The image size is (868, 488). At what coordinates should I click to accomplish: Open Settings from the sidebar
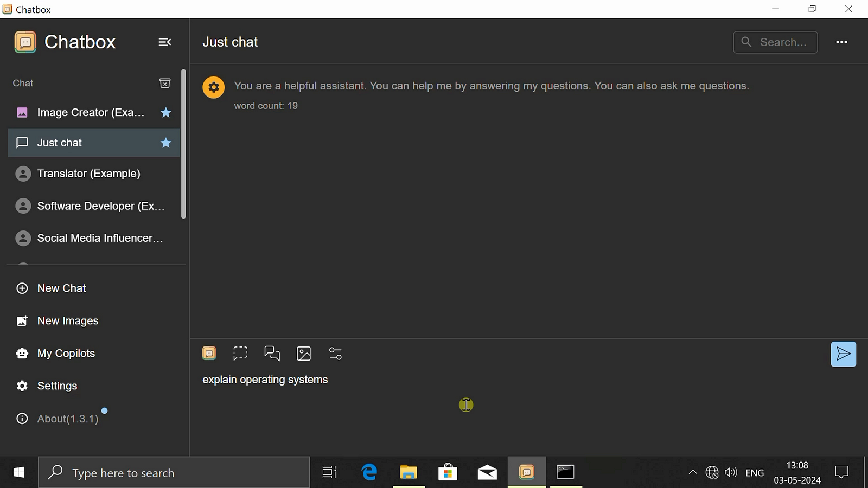57,386
